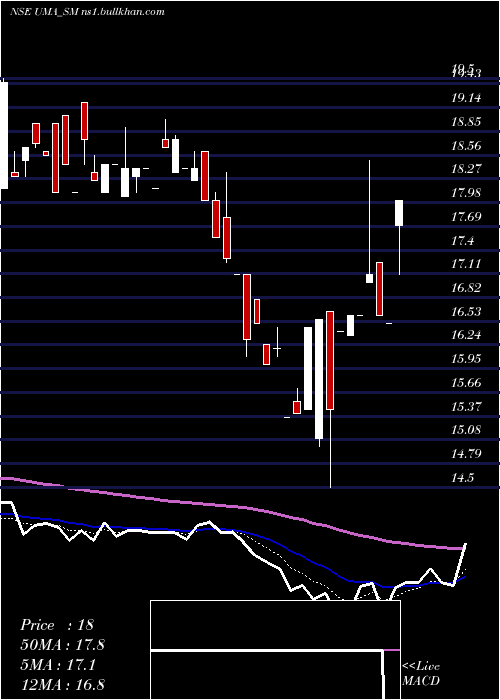Viewport: 500px width, 700px height.
Task: Click the NSE UMA_SM chart title
Action: click(87, 12)
